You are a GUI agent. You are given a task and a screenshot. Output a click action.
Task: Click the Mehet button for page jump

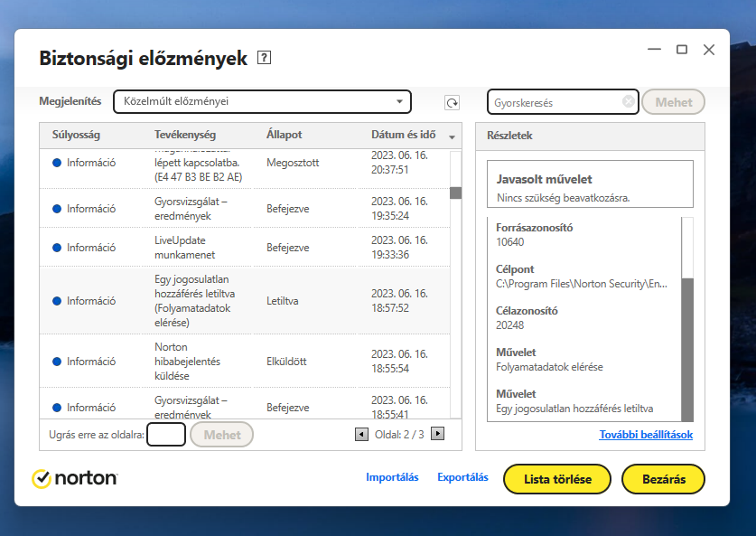(x=222, y=435)
